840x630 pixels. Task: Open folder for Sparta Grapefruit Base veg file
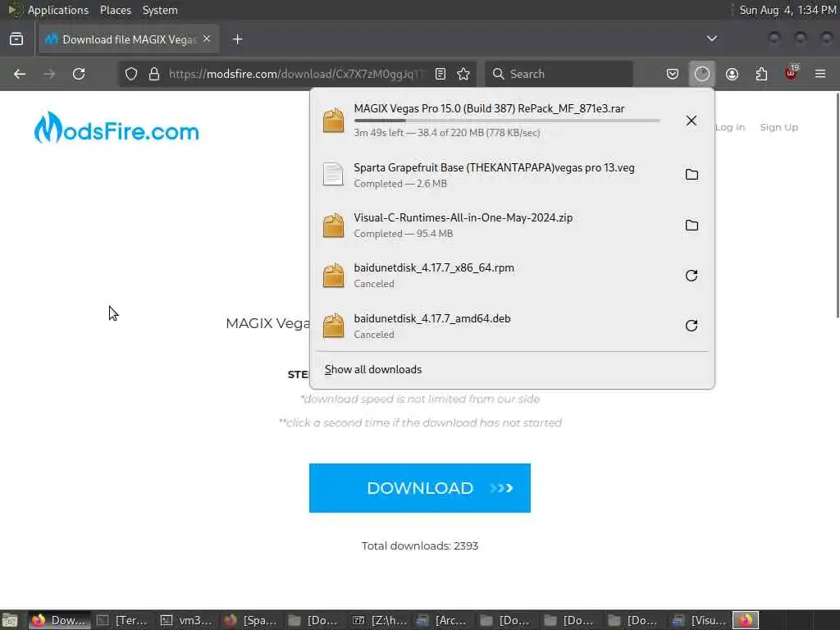click(692, 175)
